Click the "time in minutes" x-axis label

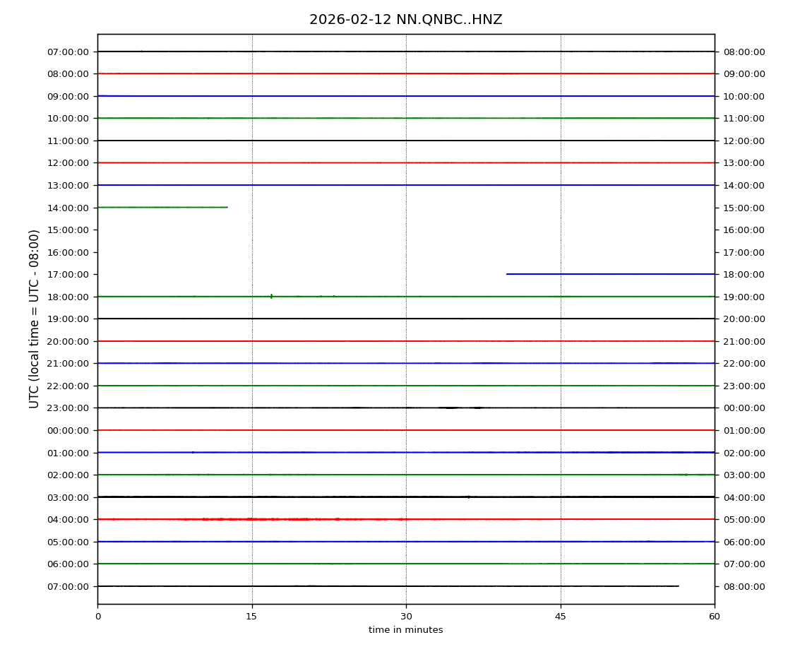coord(405,630)
